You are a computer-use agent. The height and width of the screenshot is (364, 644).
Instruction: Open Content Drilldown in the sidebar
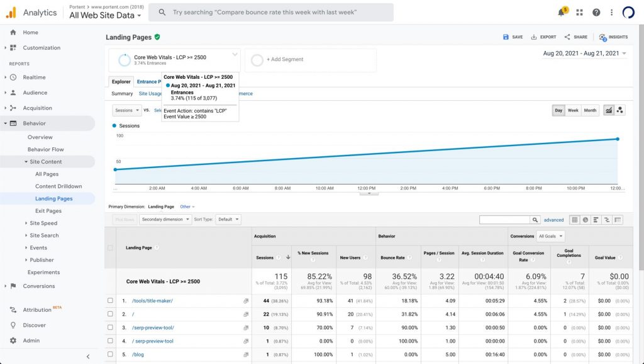coord(58,186)
